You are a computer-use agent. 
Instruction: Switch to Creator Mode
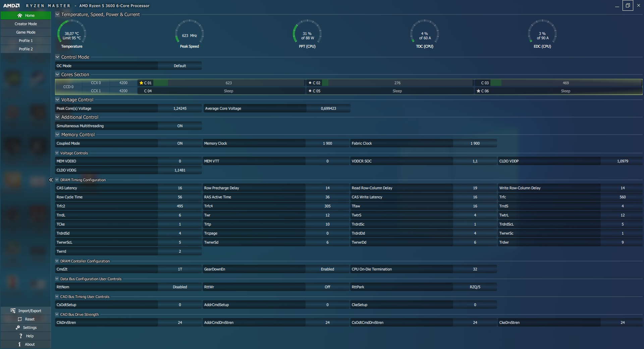[26, 24]
